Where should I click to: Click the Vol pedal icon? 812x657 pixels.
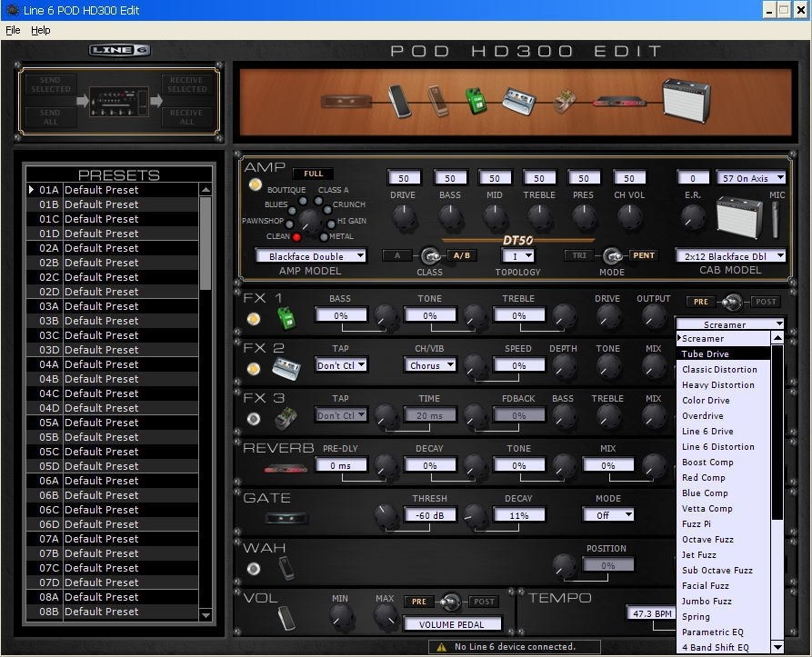tap(286, 618)
